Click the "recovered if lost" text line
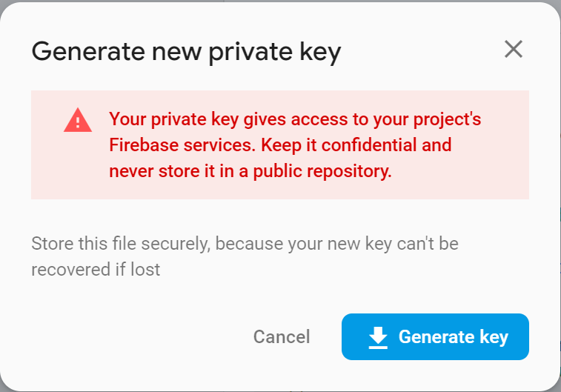Viewport: 561px width, 392px height. 96,269
